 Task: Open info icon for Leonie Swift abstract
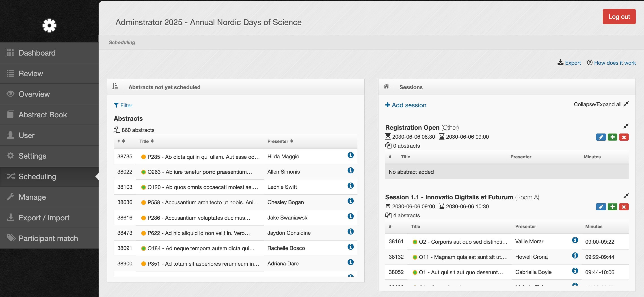pos(350,186)
